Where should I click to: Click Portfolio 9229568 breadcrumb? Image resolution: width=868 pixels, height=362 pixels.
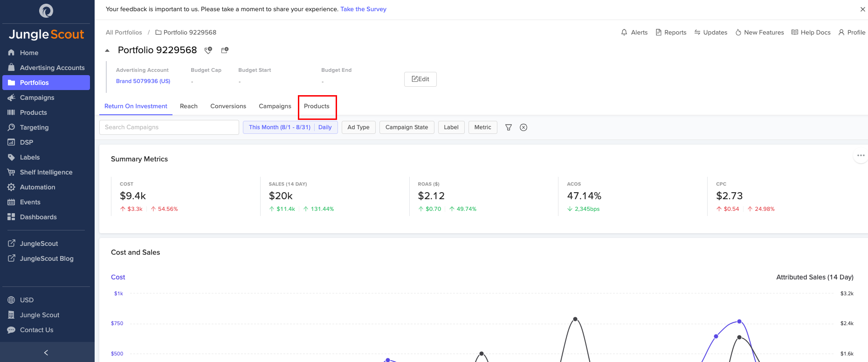click(186, 32)
